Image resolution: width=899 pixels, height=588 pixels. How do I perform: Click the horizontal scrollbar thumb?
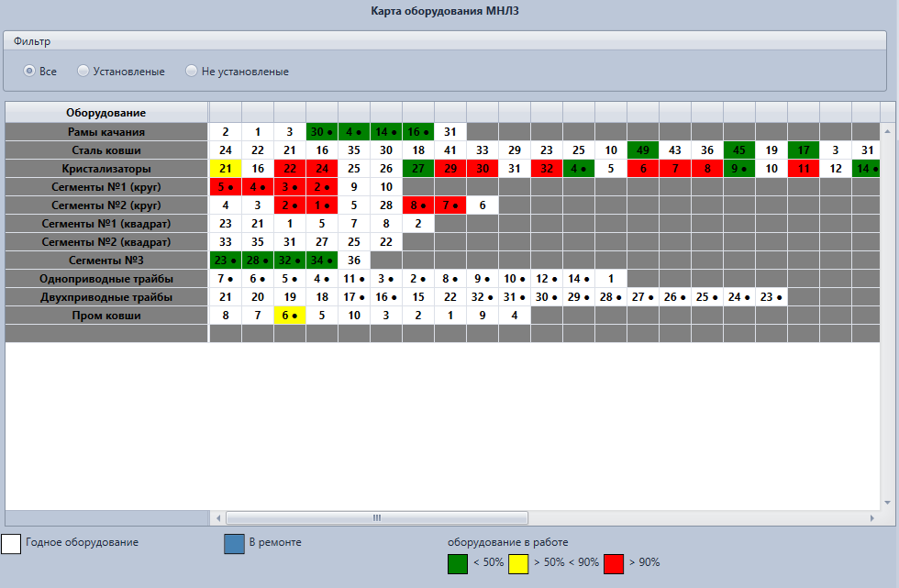click(x=376, y=518)
